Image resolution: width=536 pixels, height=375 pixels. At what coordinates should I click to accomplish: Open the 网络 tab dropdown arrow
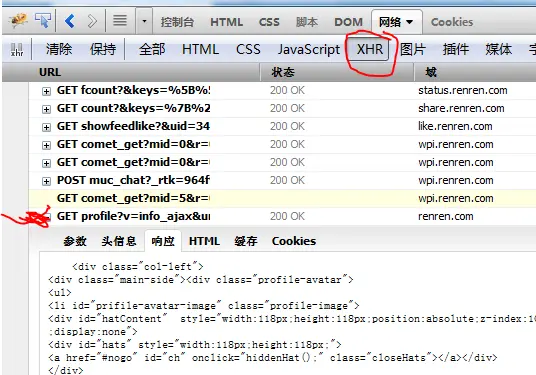(x=410, y=22)
